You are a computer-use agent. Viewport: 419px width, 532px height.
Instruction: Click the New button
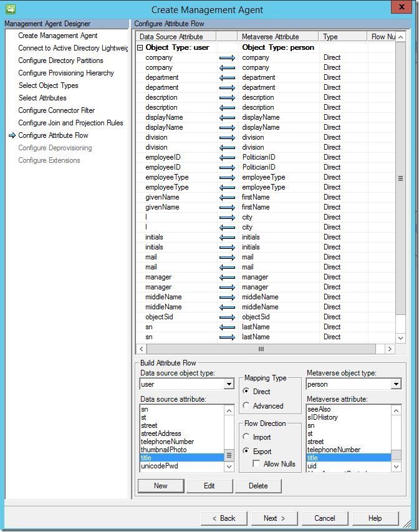point(161,485)
